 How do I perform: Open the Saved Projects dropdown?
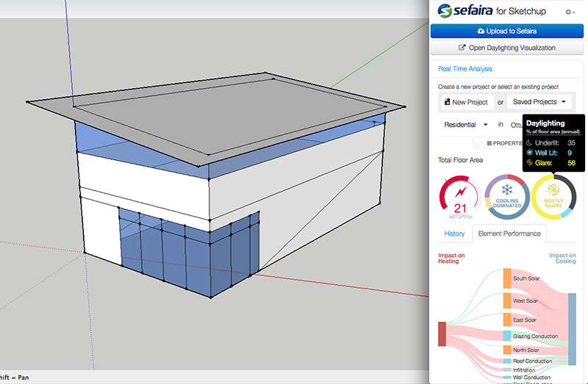click(x=539, y=101)
